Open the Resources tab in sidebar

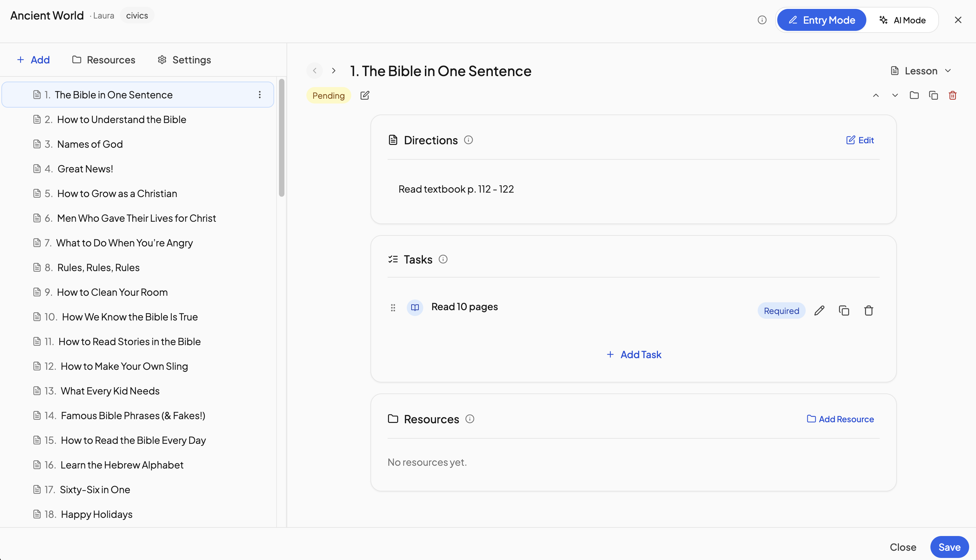coord(104,60)
